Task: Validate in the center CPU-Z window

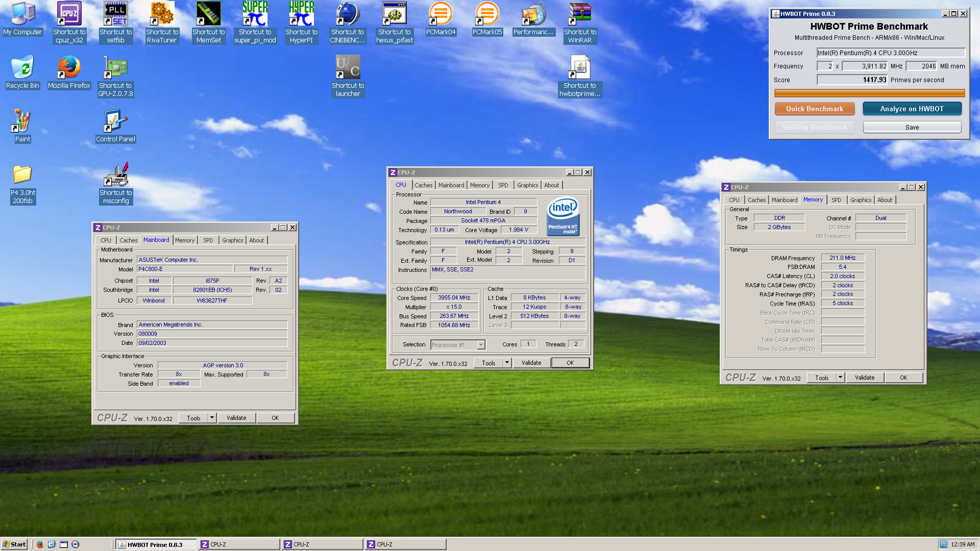Action: click(531, 363)
